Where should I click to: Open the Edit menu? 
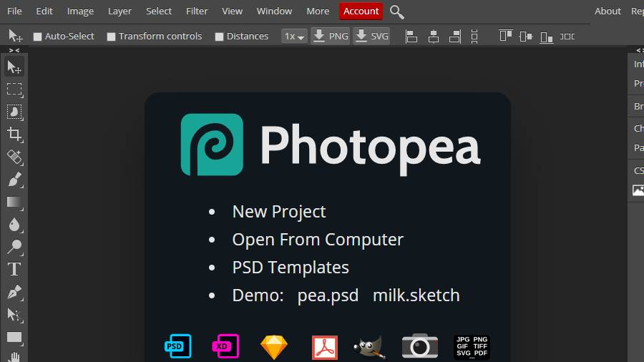click(44, 11)
